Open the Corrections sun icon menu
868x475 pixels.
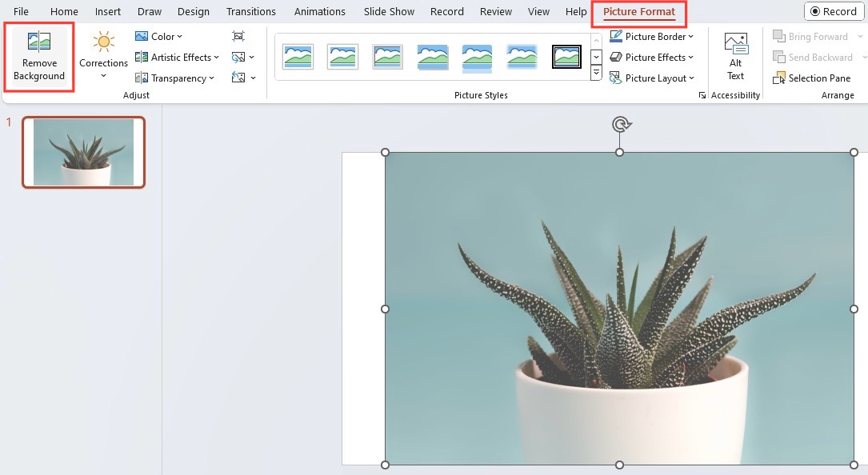103,55
